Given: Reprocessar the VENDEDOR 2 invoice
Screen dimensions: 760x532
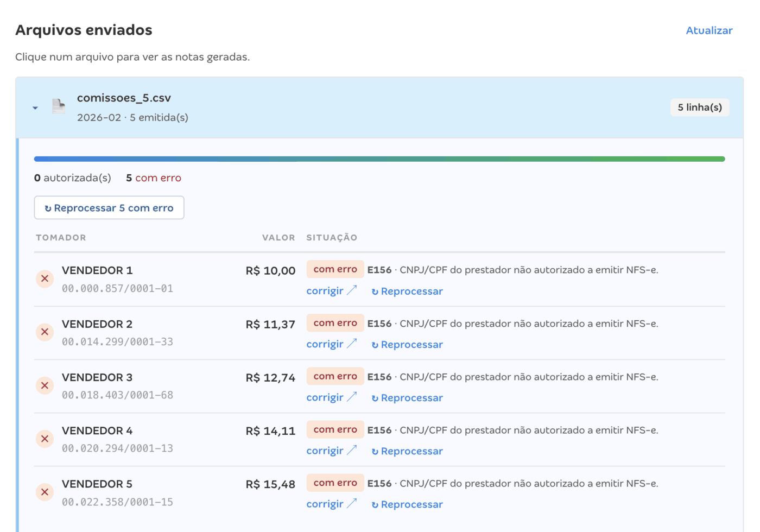Looking at the screenshot, I should (407, 345).
